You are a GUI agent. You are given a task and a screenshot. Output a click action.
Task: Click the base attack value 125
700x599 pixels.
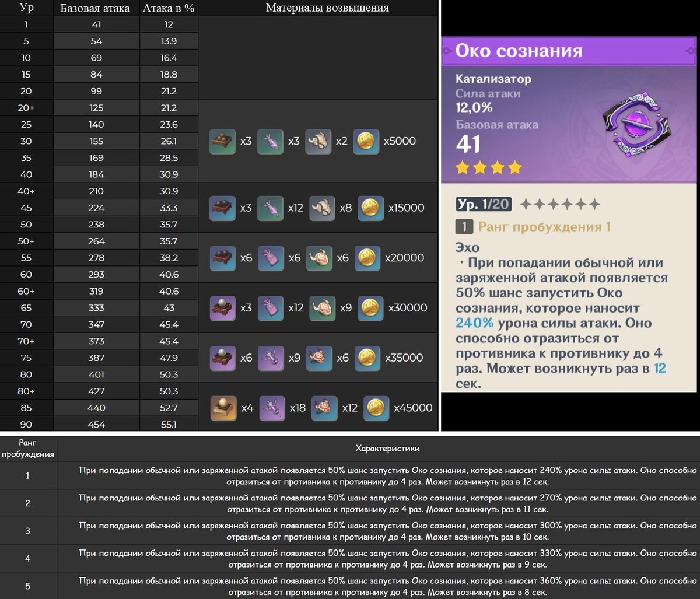96,108
